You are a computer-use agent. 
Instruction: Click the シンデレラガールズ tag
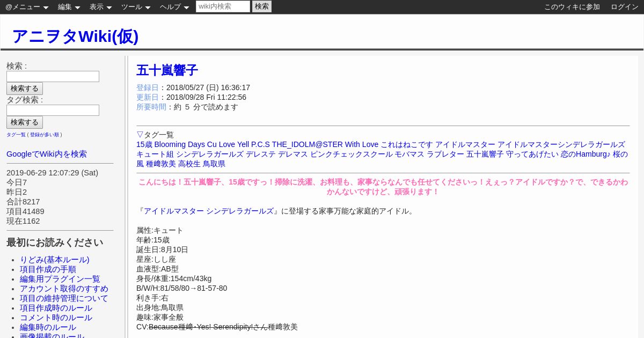pyautogui.click(x=210, y=154)
